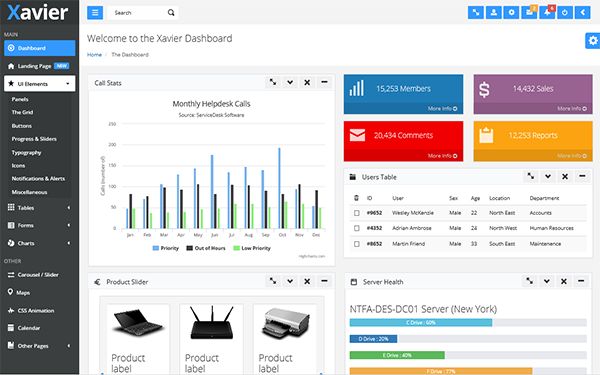The image size is (600, 375).
Task: Open notifications bell icon
Action: [547, 12]
